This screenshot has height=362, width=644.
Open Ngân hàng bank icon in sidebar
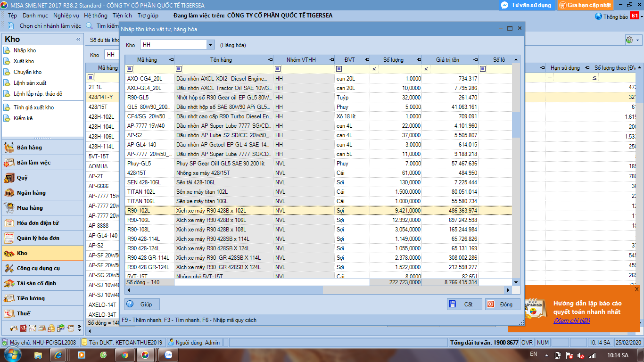[9, 193]
